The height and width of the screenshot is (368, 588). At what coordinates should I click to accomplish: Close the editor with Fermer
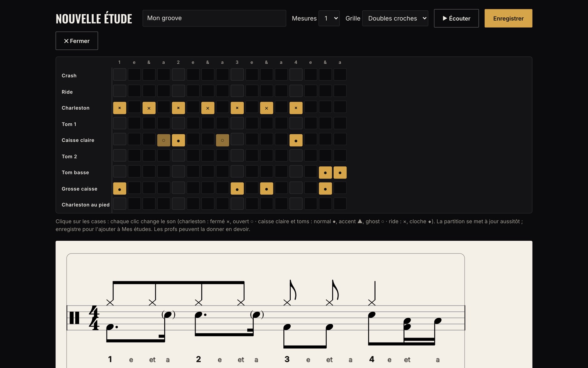point(77,41)
